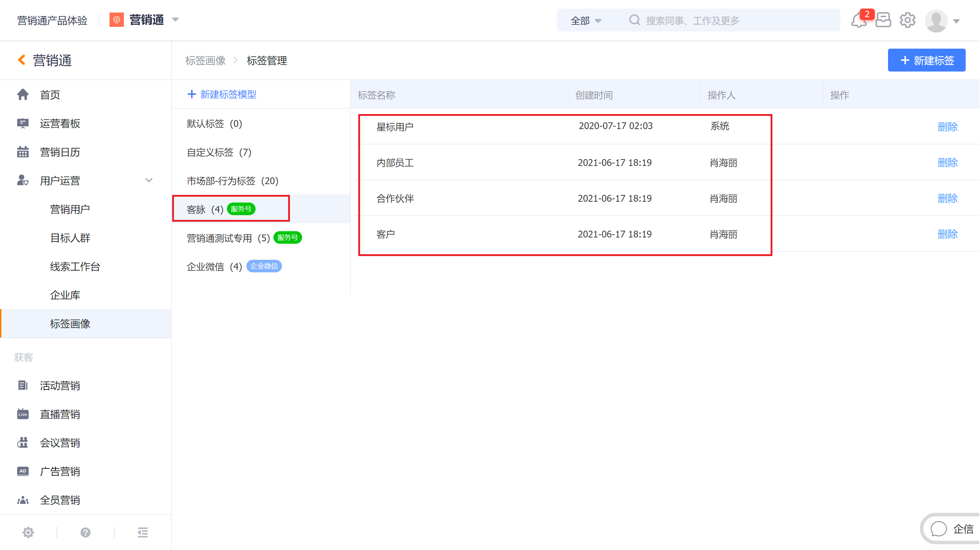Open 营销日历 calendar icon
Viewport: 980px width, 550px height.
[23, 152]
